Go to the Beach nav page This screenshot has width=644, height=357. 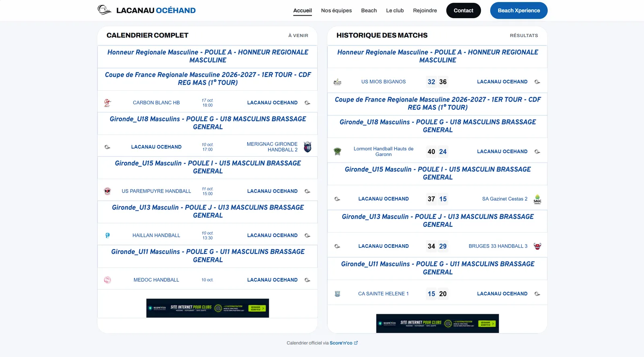[369, 10]
